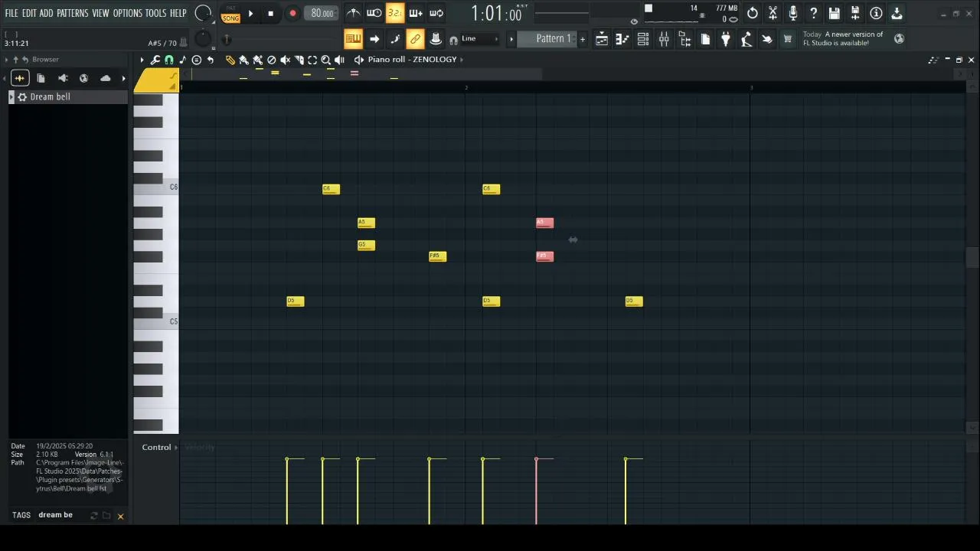
Task: Select the Slice tool in piano roll
Action: [x=299, y=60]
